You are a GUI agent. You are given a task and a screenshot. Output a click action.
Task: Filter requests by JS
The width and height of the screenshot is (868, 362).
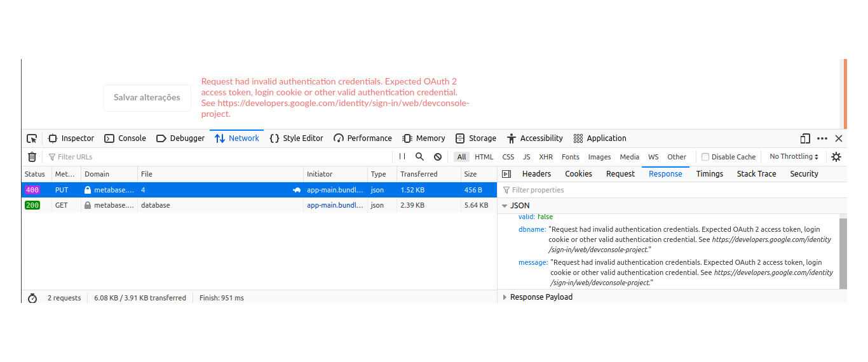[x=527, y=157]
